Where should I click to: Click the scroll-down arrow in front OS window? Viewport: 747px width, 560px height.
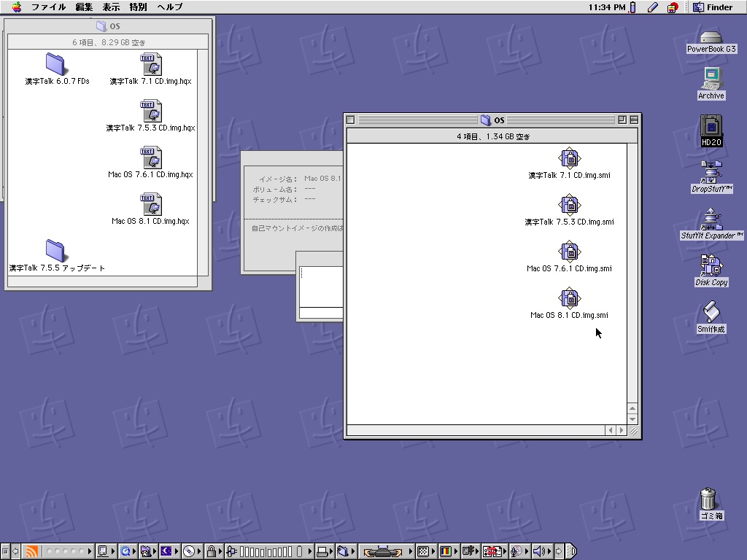tap(632, 419)
